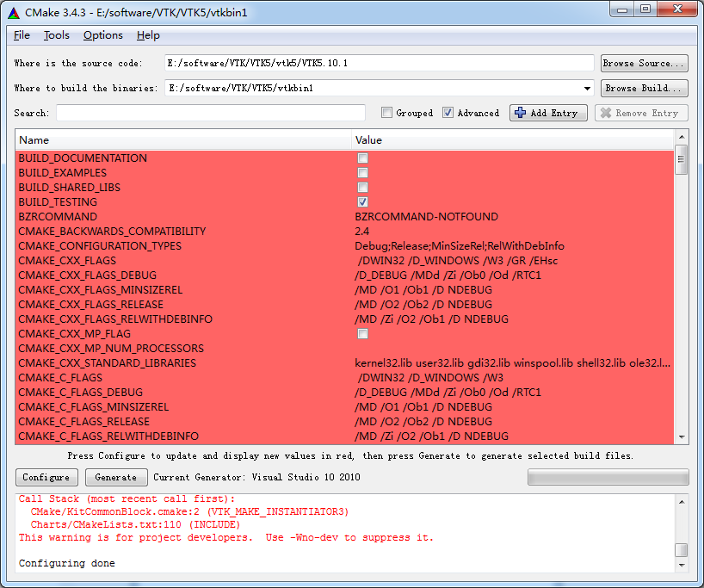The width and height of the screenshot is (704, 588).
Task: Select the BZRCOMMAND entry name
Action: (x=58, y=216)
